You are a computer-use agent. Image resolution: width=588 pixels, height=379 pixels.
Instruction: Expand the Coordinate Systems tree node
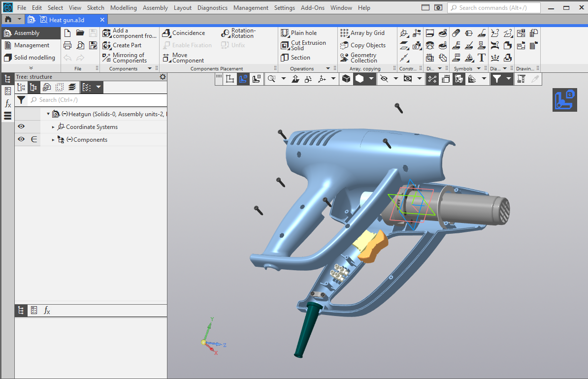53,127
